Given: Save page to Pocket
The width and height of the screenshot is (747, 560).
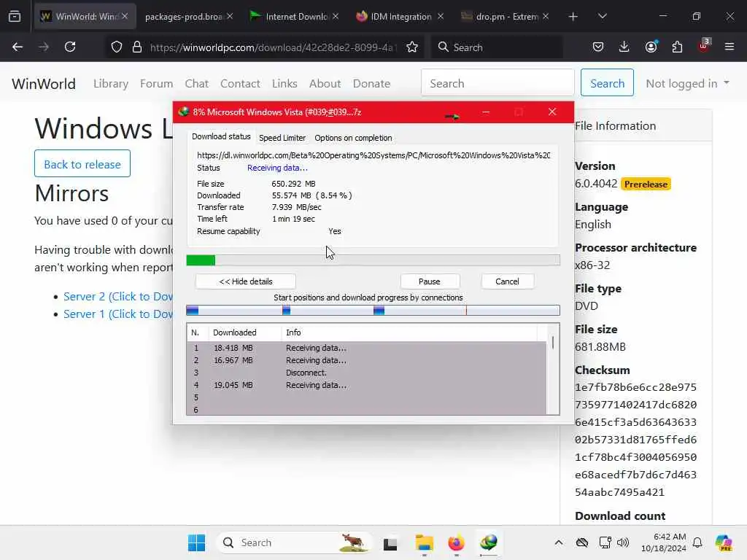Looking at the screenshot, I should 598,47.
